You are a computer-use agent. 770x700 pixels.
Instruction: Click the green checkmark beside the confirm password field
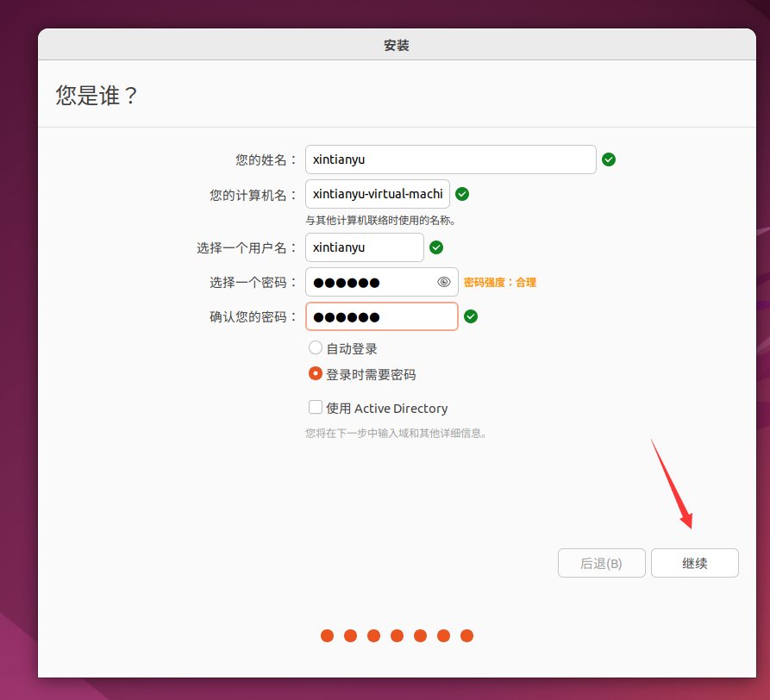coord(471,316)
